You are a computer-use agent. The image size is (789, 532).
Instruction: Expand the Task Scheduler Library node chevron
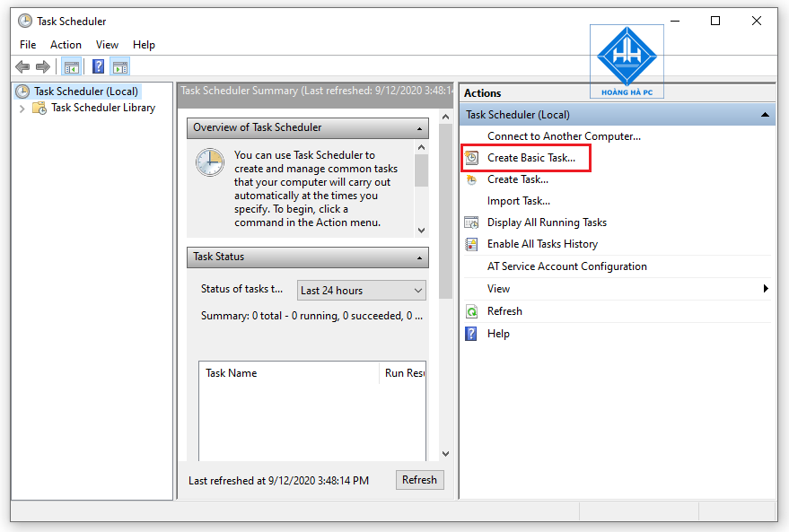coord(22,109)
